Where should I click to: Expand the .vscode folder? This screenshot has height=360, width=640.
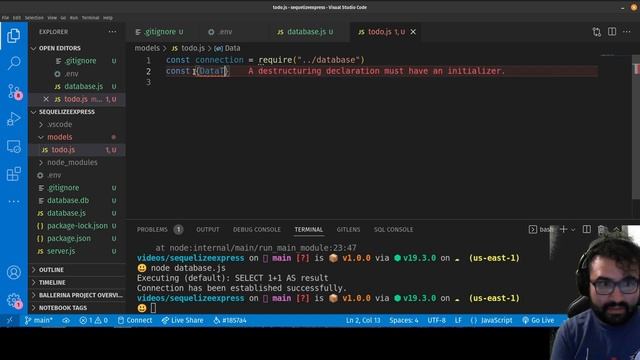(x=77, y=124)
